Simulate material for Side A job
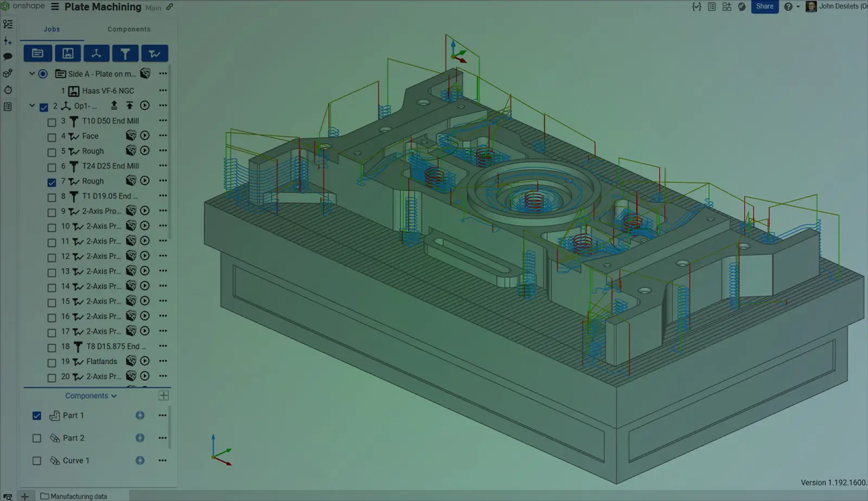This screenshot has height=501, width=868. pyautogui.click(x=145, y=73)
